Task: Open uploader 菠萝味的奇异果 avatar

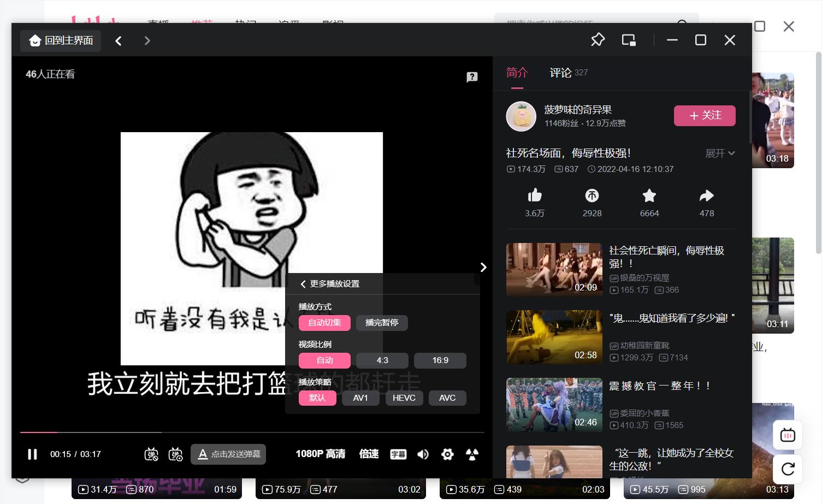Action: 521,116
